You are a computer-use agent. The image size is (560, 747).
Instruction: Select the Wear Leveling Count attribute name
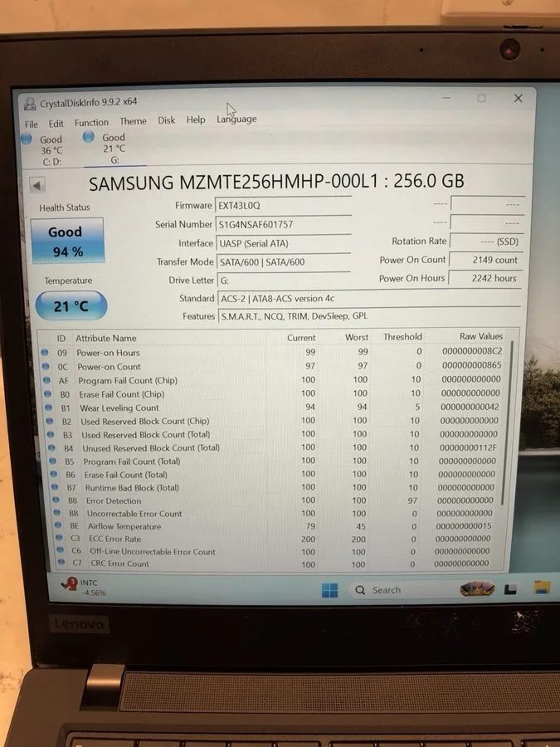(119, 408)
